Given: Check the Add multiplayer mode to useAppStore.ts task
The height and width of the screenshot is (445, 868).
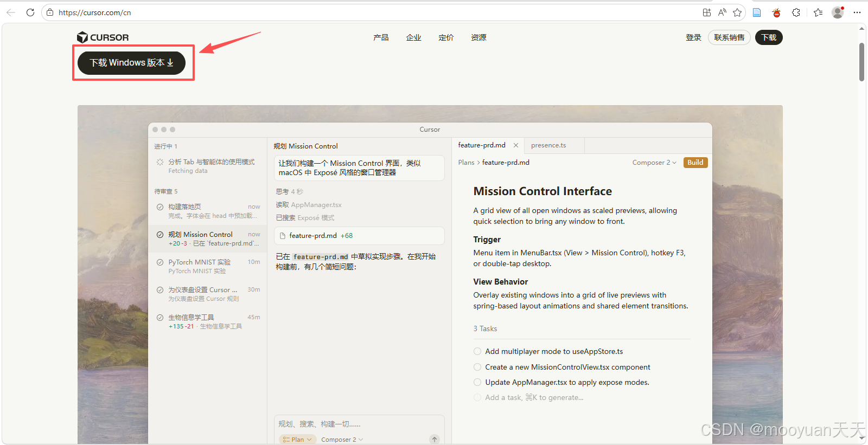Looking at the screenshot, I should click(x=477, y=351).
